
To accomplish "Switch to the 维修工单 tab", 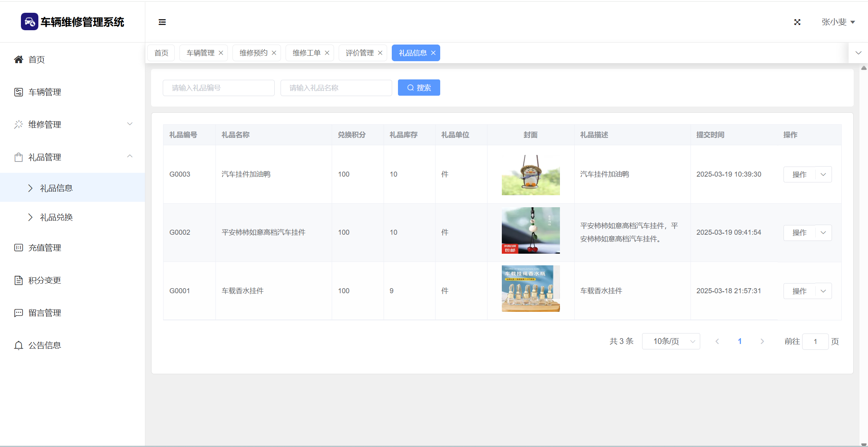I will (x=306, y=53).
